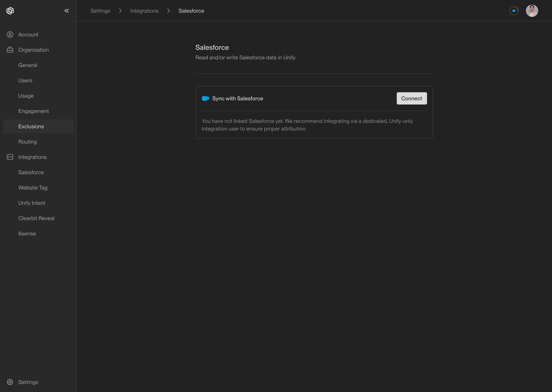Go to Settings breadcrumb
The height and width of the screenshot is (392, 552).
point(100,11)
